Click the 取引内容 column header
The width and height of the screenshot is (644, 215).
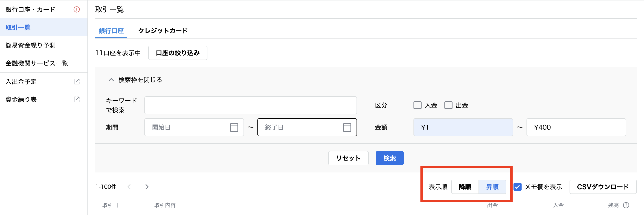coord(165,205)
